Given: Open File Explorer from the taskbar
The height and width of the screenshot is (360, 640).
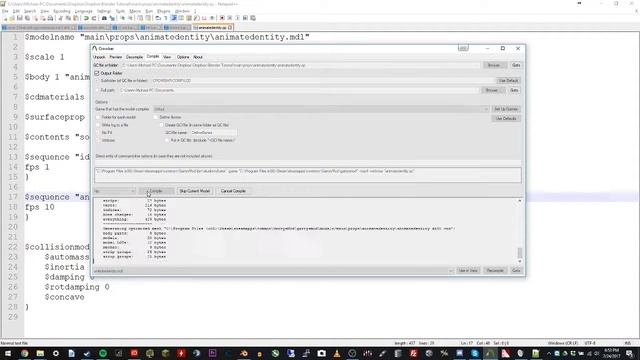Looking at the screenshot, I should (x=40, y=353).
